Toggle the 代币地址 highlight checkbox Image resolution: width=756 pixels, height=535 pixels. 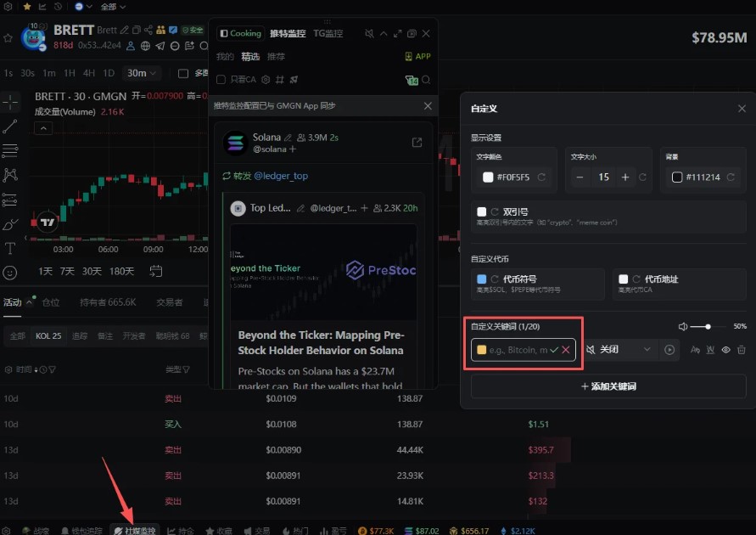click(624, 279)
